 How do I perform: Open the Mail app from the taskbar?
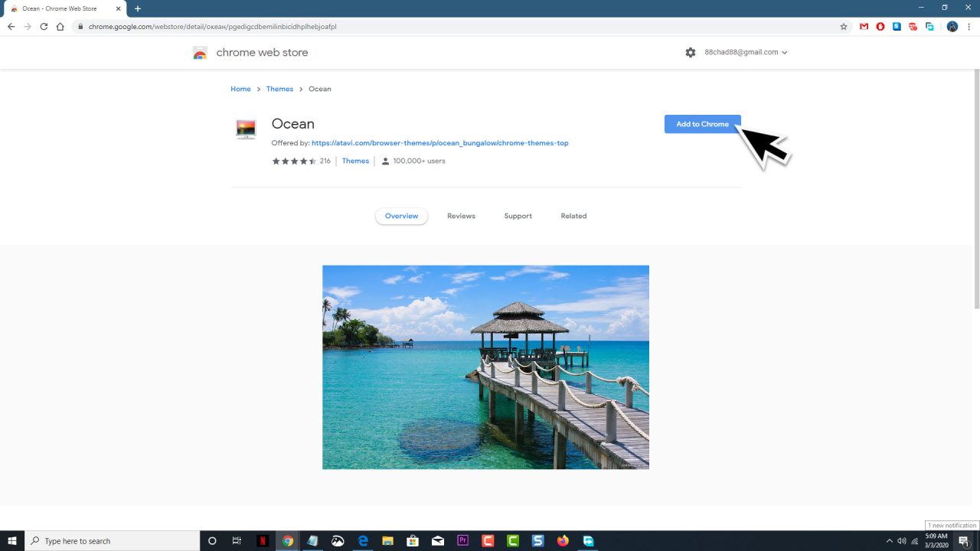pyautogui.click(x=438, y=540)
